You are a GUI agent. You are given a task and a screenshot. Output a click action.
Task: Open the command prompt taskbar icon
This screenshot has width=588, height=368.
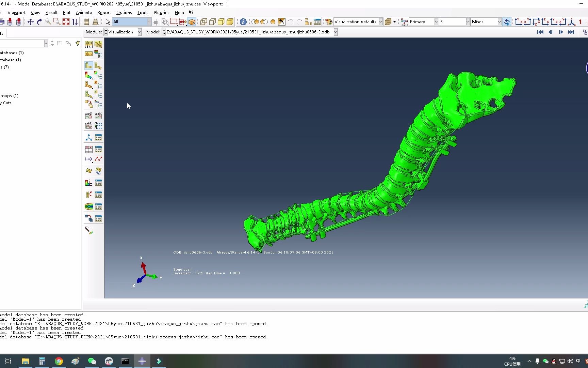125,361
